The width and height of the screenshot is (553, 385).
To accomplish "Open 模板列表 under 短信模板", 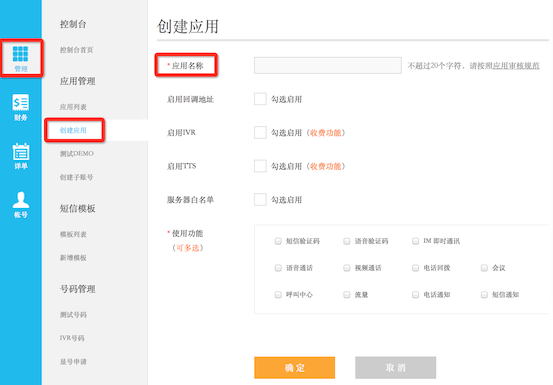I will (73, 234).
